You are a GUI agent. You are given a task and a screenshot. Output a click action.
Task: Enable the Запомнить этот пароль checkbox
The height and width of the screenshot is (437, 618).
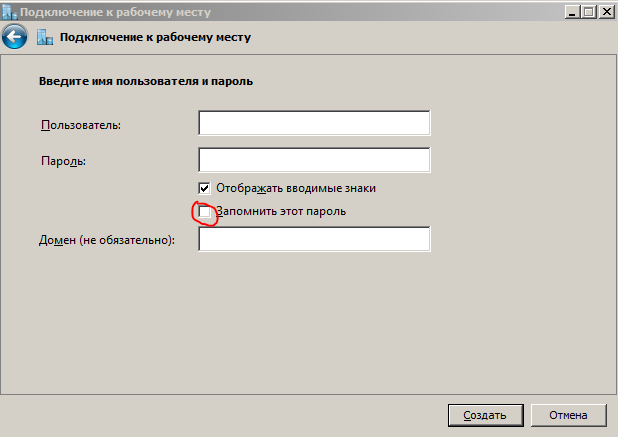[x=205, y=212]
